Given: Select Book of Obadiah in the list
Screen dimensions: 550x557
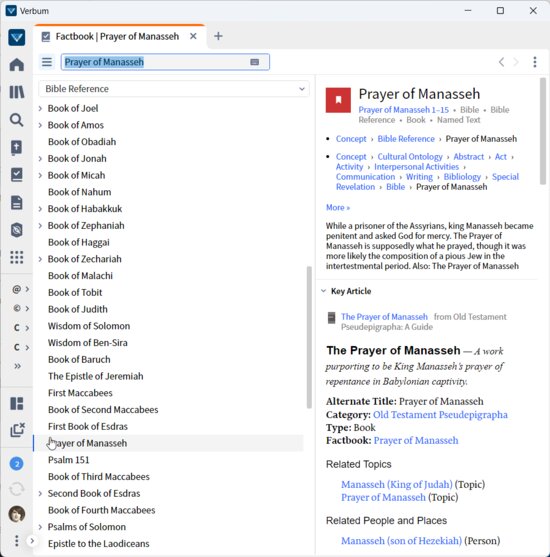Looking at the screenshot, I should pos(82,142).
